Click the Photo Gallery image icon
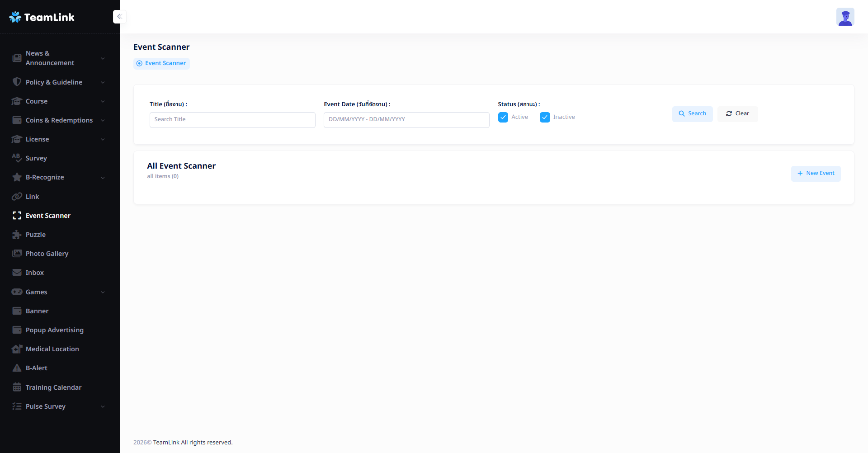 click(17, 254)
